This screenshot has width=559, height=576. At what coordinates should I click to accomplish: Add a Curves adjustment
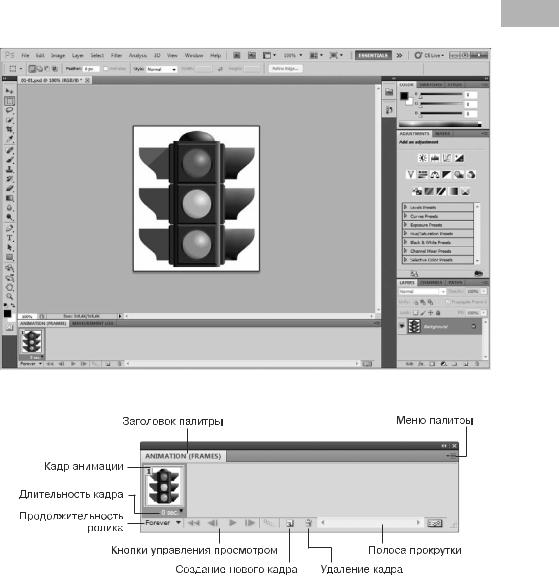447,158
